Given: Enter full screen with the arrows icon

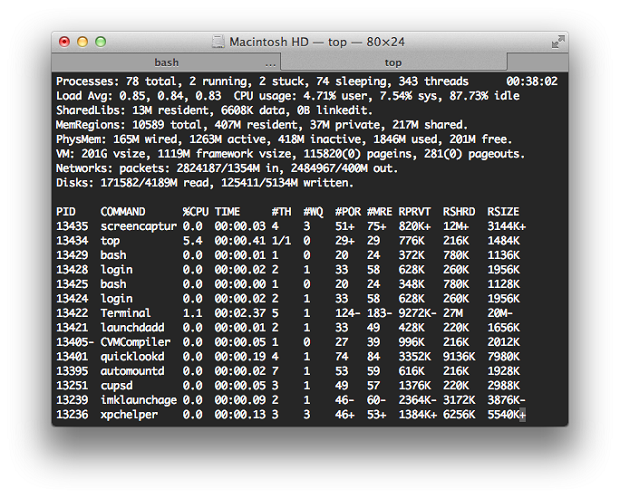Looking at the screenshot, I should [557, 42].
